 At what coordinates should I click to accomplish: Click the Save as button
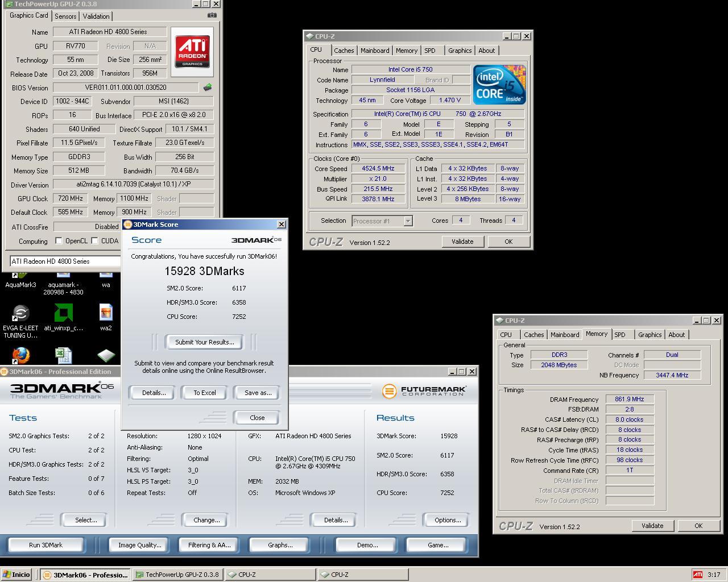coord(258,393)
